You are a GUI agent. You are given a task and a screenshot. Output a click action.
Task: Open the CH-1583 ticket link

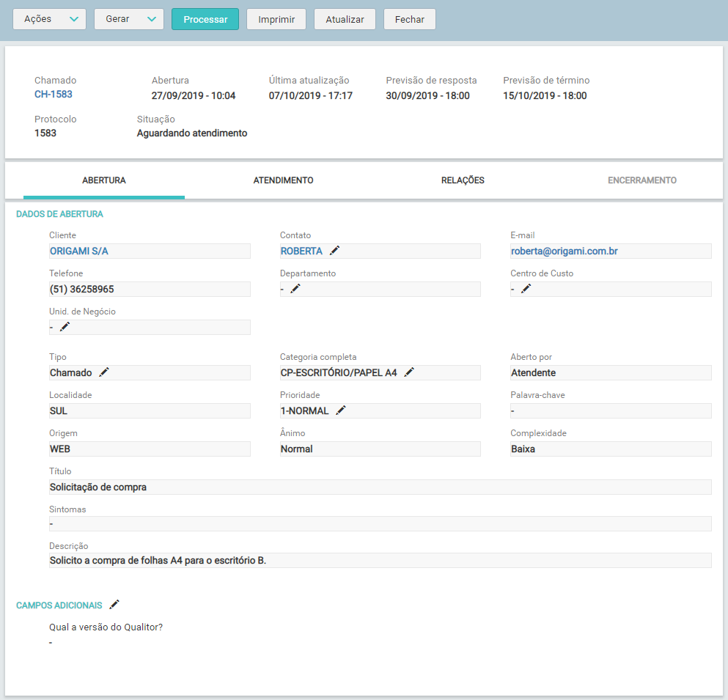pos(54,95)
